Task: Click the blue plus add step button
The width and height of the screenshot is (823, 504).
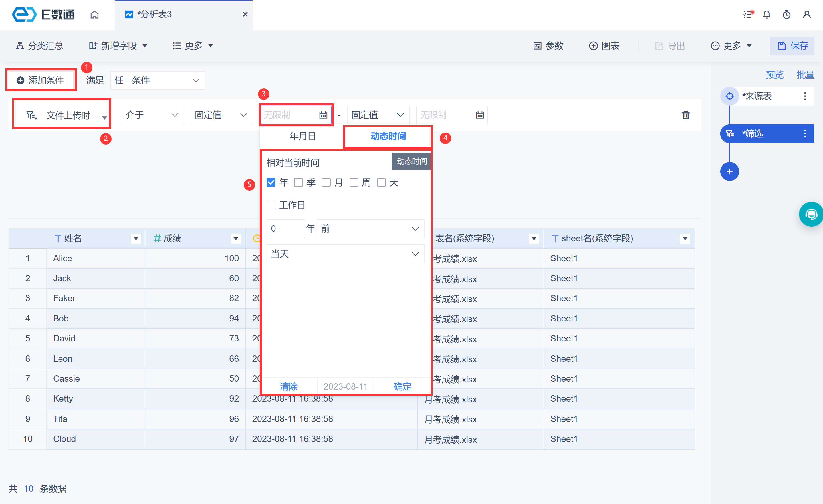Action: coord(729,171)
